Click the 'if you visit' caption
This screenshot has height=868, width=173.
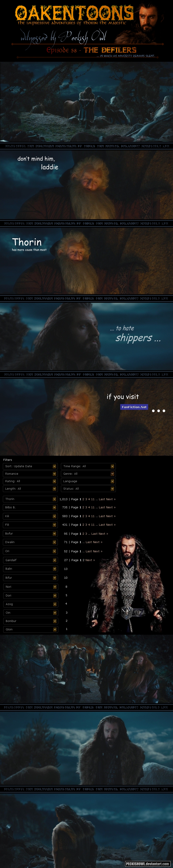pos(123,397)
